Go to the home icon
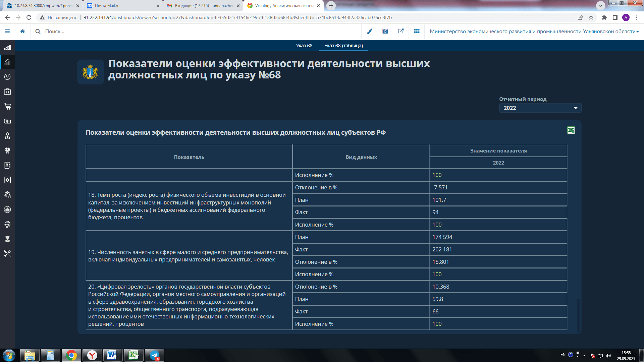 pos(22,31)
